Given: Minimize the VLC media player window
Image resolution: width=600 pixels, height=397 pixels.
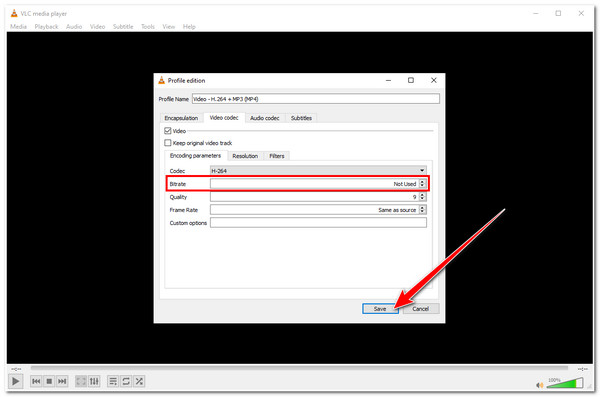Looking at the screenshot, I should point(536,13).
